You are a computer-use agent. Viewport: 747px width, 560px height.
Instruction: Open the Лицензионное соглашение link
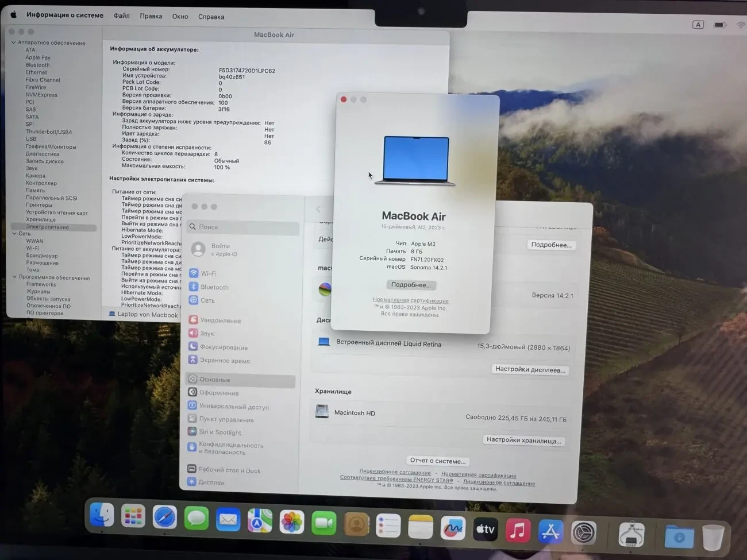pyautogui.click(x=395, y=472)
